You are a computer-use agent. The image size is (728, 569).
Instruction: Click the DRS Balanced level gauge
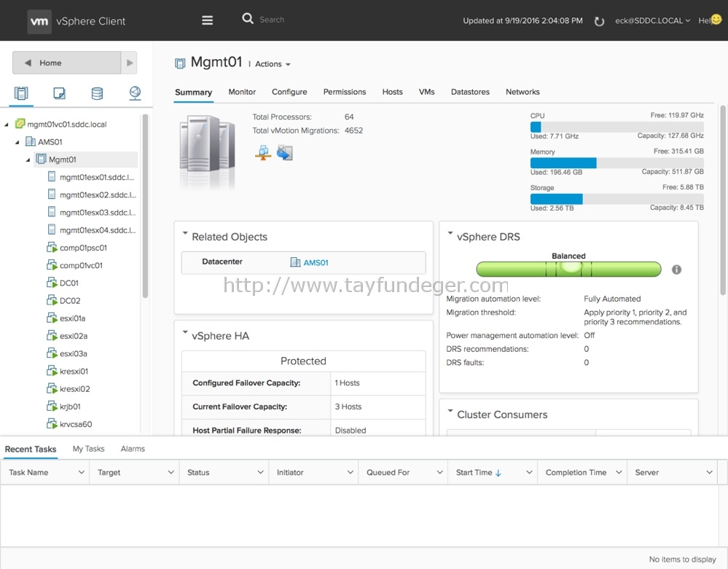568,269
